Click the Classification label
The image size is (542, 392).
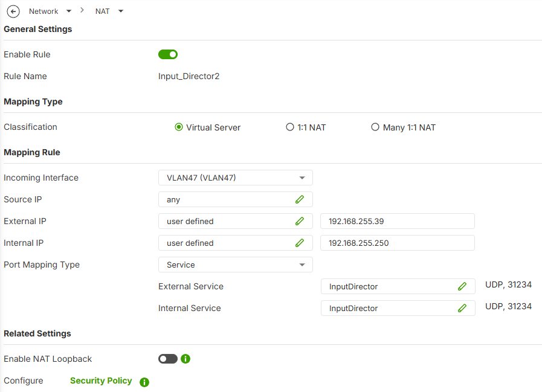(x=30, y=127)
